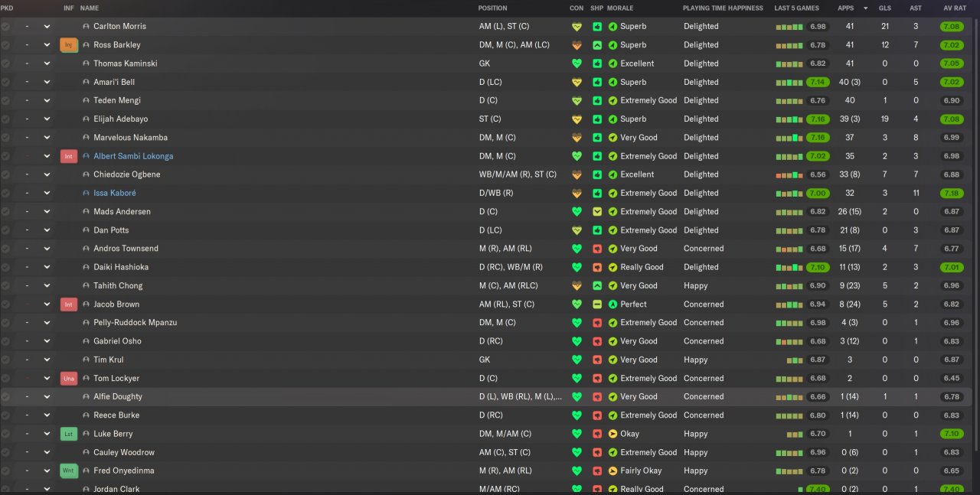Toggle the picked checkmark for Teden Mengi
The image size is (980, 495).
[x=5, y=100]
